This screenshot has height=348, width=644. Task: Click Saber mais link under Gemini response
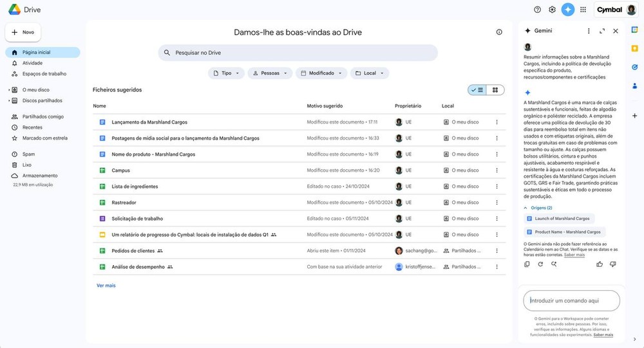(574, 255)
